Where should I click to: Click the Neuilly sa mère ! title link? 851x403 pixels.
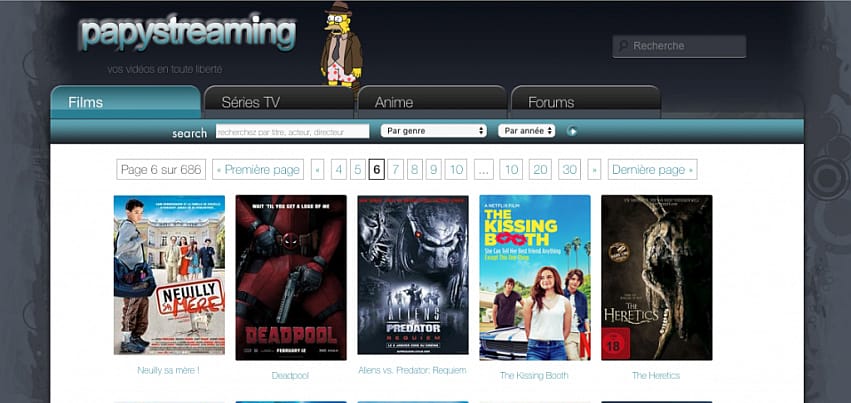(x=168, y=370)
